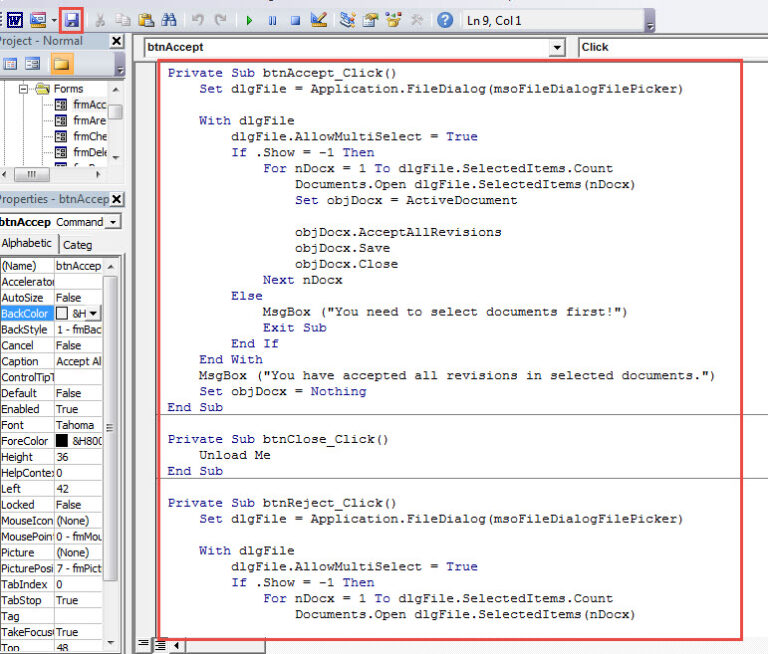Toggle Design Mode icon
The width and height of the screenshot is (768, 654).
pos(319,21)
